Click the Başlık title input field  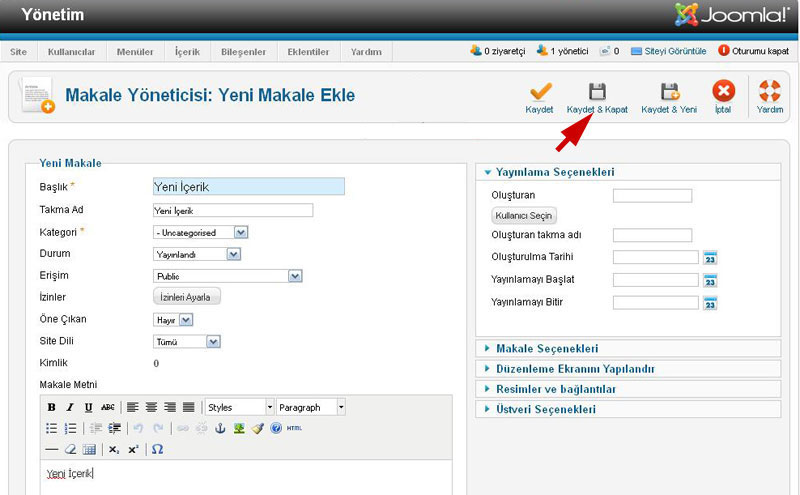(x=249, y=186)
